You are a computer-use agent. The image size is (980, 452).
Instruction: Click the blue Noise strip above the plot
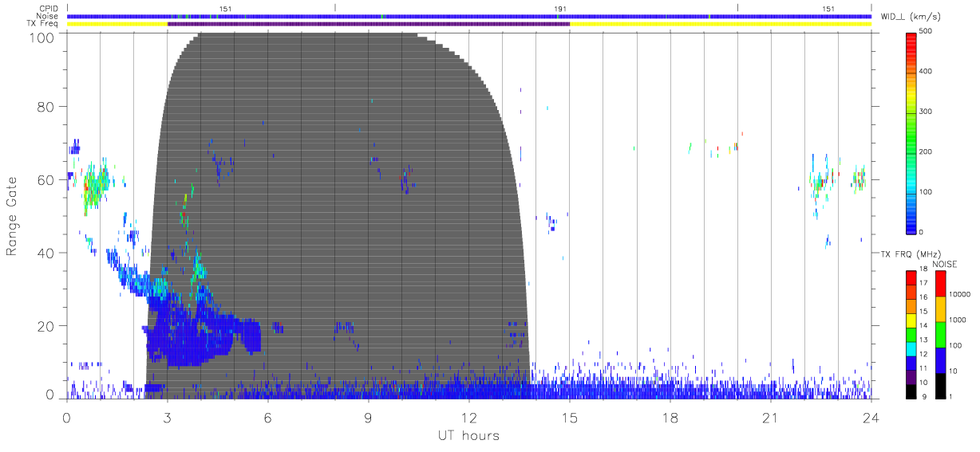[469, 16]
